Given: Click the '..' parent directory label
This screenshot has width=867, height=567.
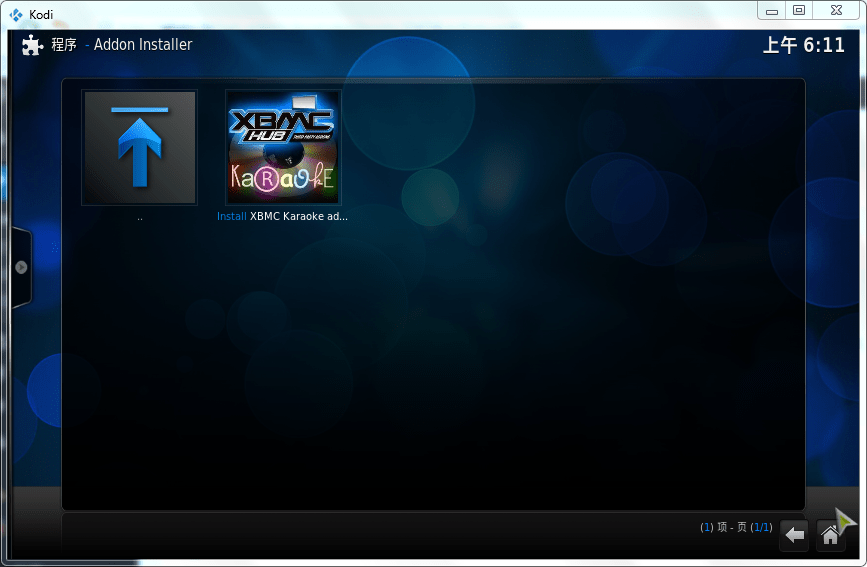Looking at the screenshot, I should pyautogui.click(x=139, y=216).
